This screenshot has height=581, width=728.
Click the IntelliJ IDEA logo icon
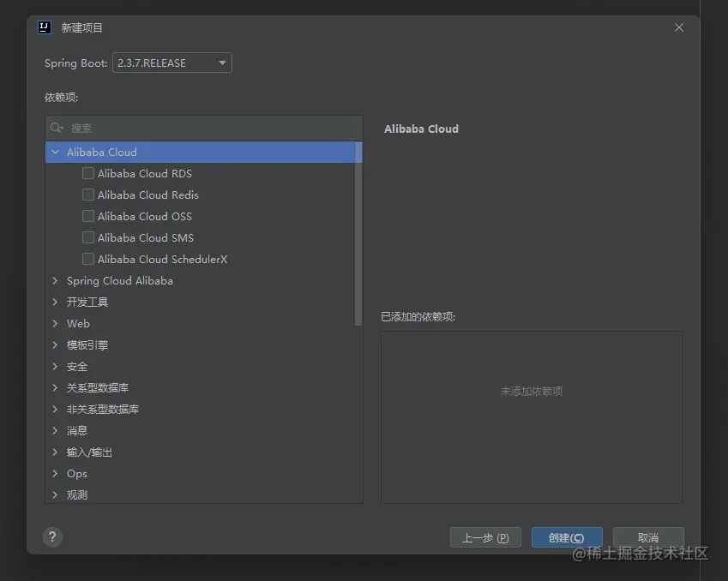point(44,27)
